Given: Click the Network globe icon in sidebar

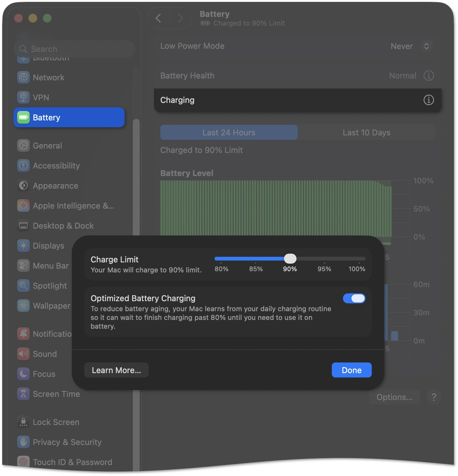Looking at the screenshot, I should [x=23, y=77].
